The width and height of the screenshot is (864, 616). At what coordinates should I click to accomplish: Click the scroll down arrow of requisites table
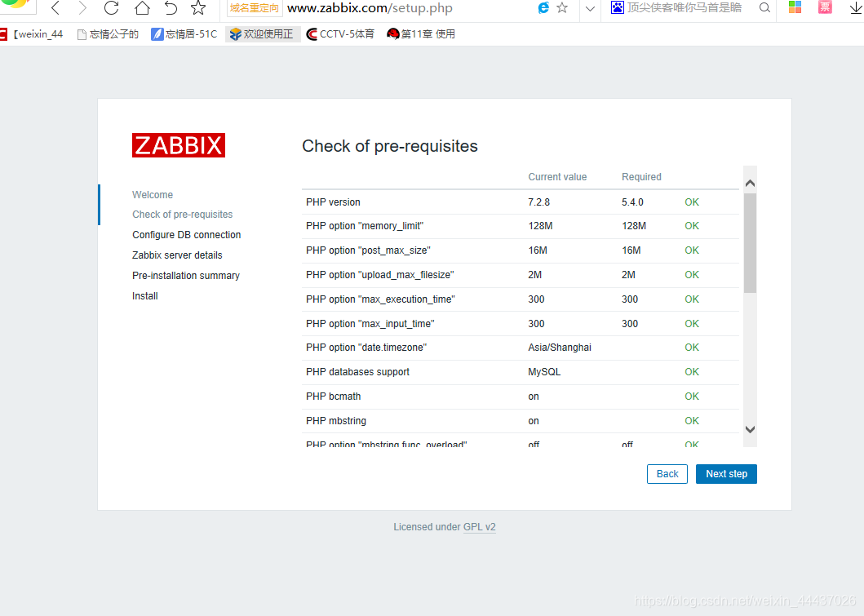pos(750,429)
